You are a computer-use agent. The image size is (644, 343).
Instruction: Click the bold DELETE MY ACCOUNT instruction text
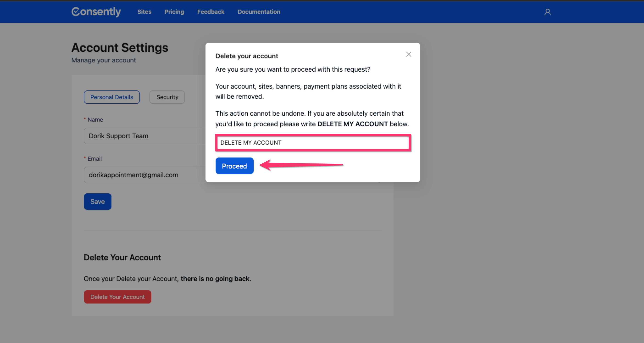pyautogui.click(x=352, y=124)
